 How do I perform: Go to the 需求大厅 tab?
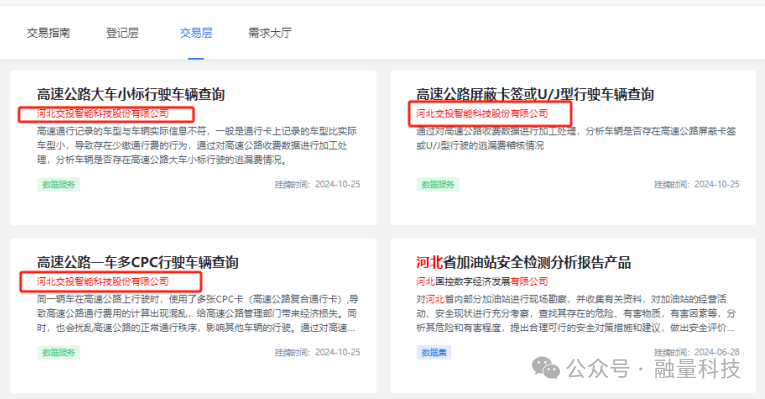(270, 33)
